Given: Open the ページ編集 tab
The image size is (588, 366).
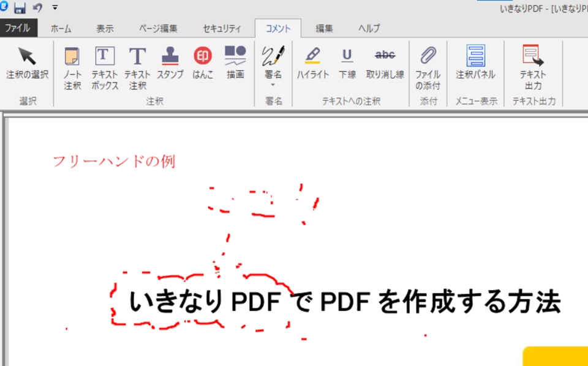Looking at the screenshot, I should point(158,29).
